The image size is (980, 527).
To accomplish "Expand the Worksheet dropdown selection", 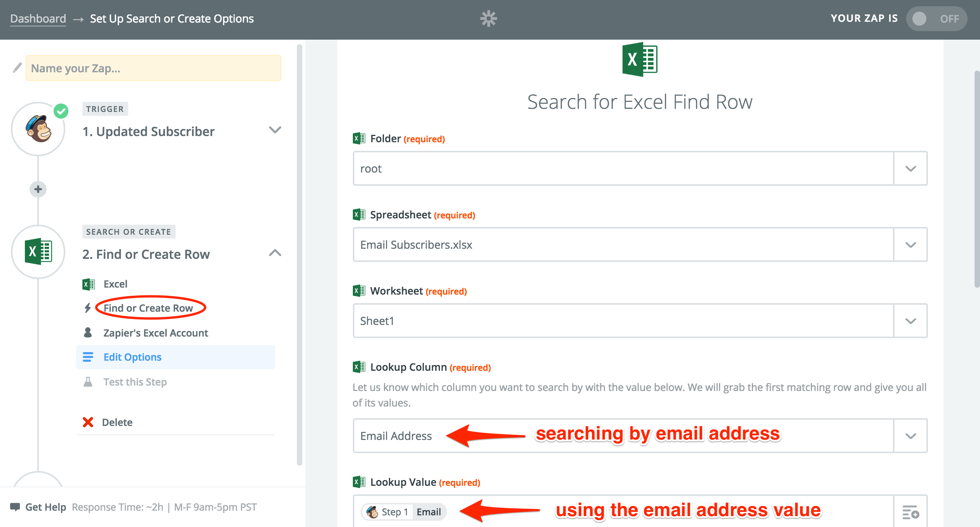I will coord(912,320).
